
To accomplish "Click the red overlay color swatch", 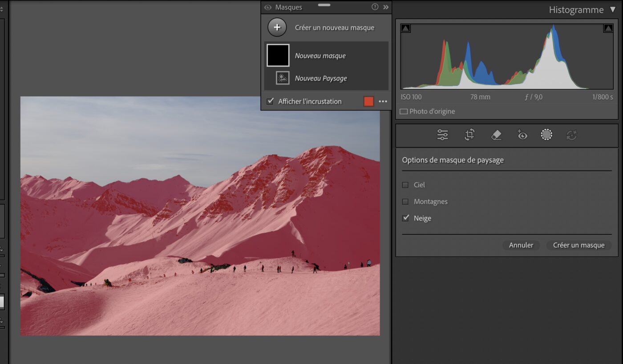I will (368, 101).
